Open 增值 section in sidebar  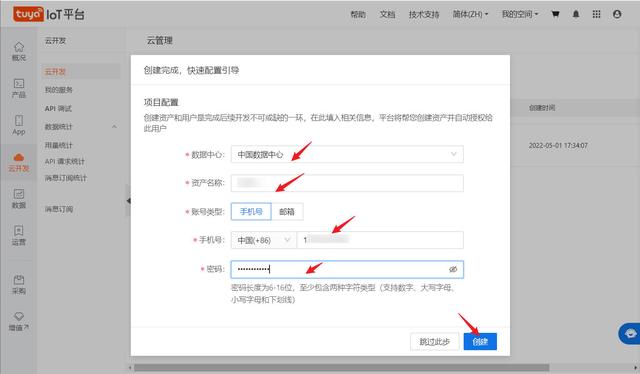tap(19, 321)
